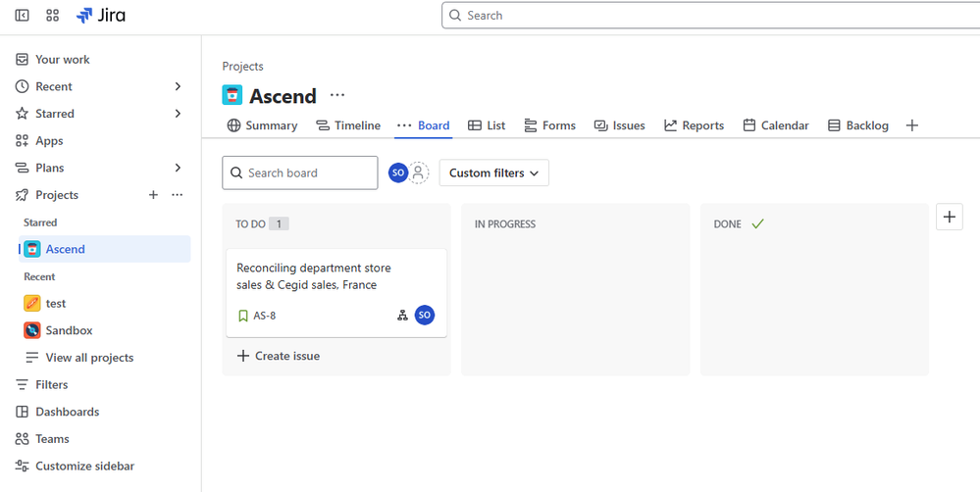Viewport: 980px width, 492px height.
Task: Expand the Plans menu chevron
Action: [179, 168]
